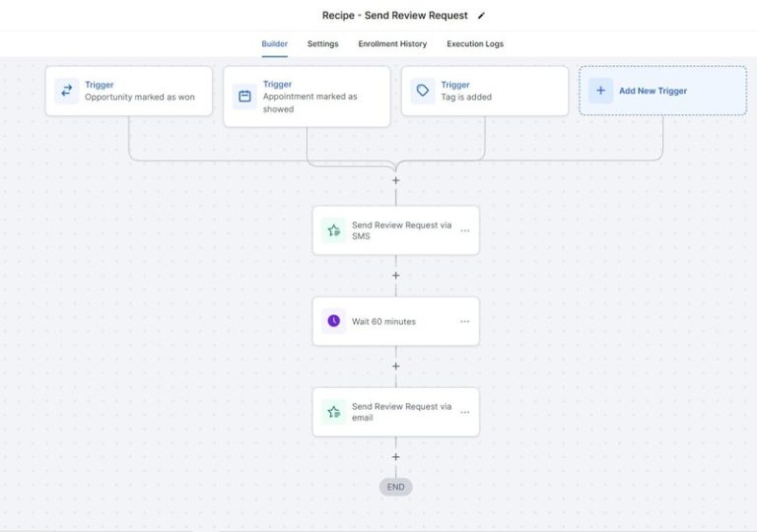Click the purple clock icon on Wait step
The image size is (757, 532).
click(x=333, y=321)
